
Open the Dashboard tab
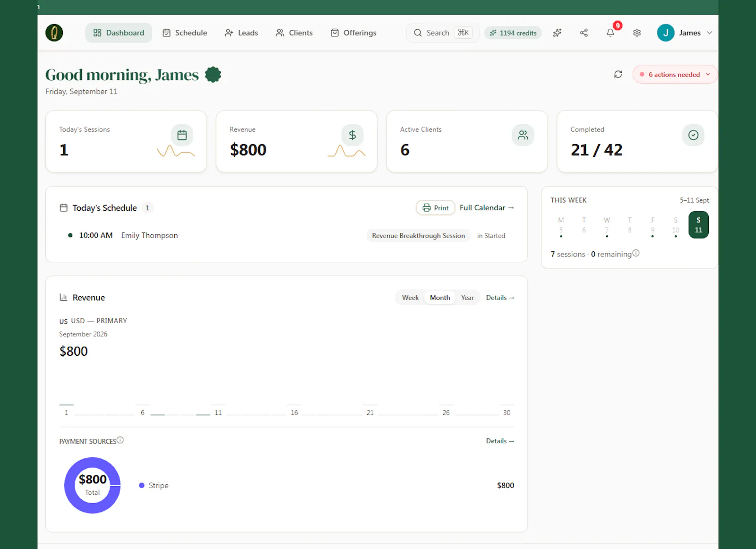pos(119,33)
